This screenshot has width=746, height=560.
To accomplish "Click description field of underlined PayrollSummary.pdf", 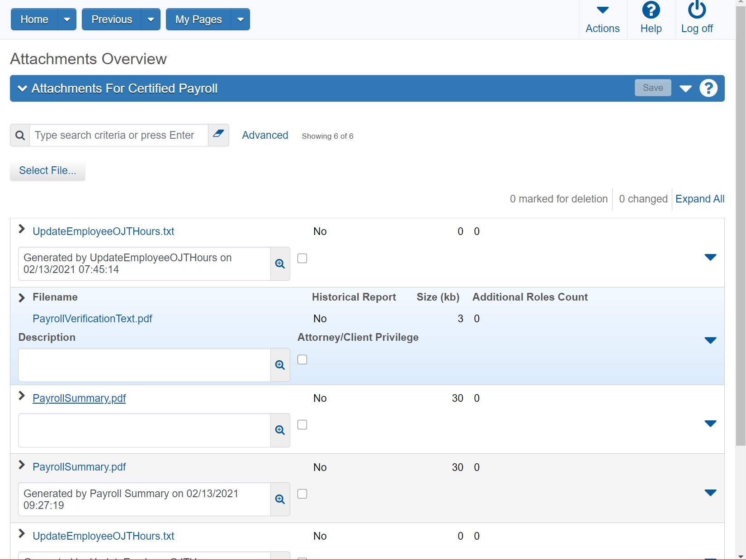I will (144, 430).
